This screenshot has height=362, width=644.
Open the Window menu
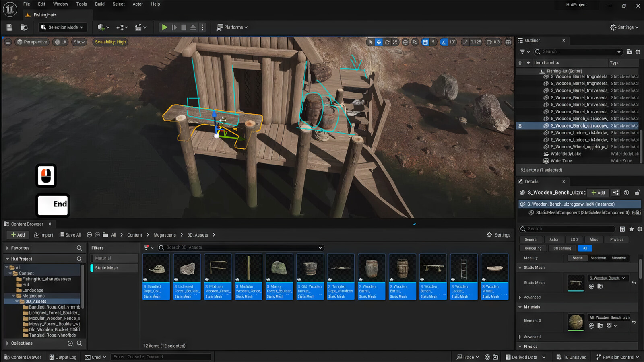(60, 4)
